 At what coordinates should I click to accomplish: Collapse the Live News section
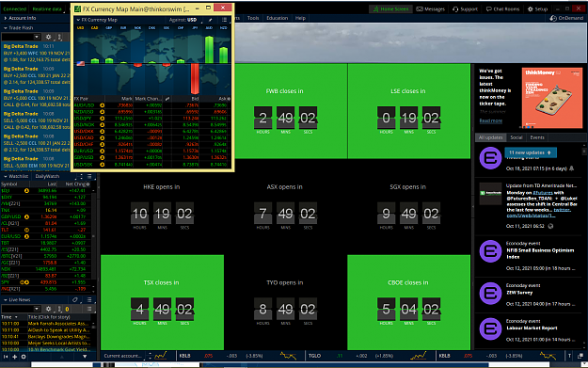6,299
